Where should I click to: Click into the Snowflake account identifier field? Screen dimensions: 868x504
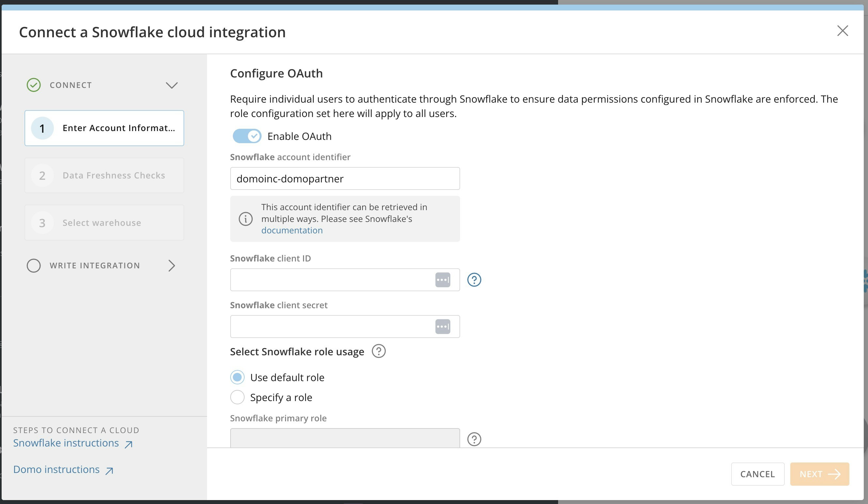[345, 178]
